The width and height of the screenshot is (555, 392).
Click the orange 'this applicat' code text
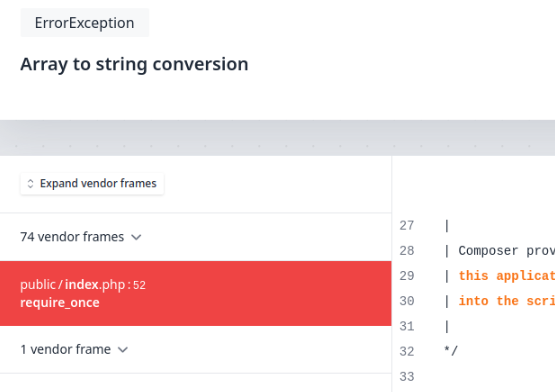[x=507, y=276]
